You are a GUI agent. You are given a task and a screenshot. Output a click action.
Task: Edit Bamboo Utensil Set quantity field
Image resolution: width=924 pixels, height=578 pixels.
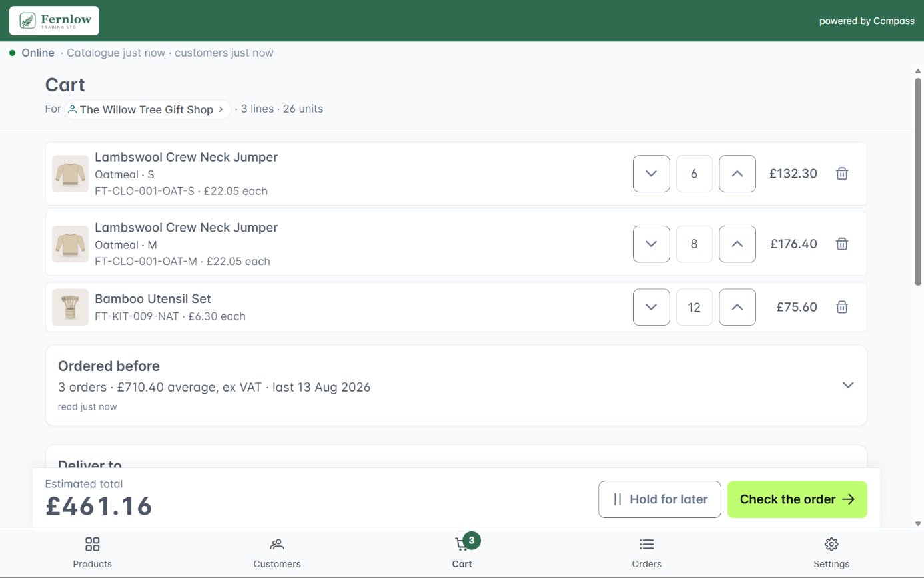pos(694,307)
